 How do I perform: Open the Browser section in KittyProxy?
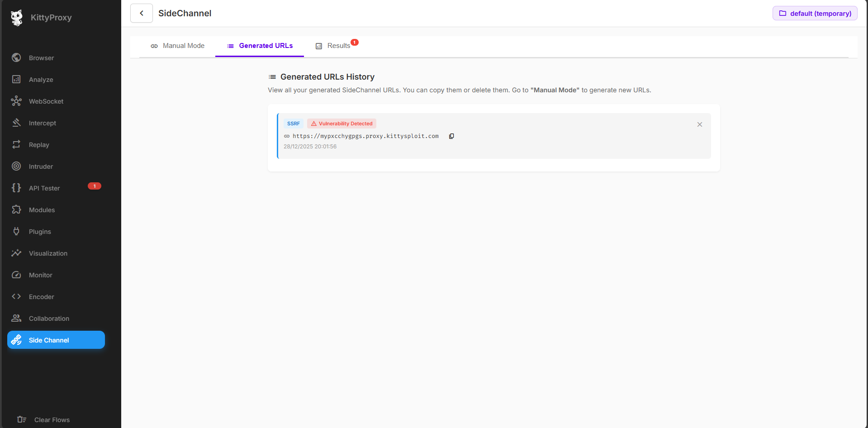tap(41, 57)
